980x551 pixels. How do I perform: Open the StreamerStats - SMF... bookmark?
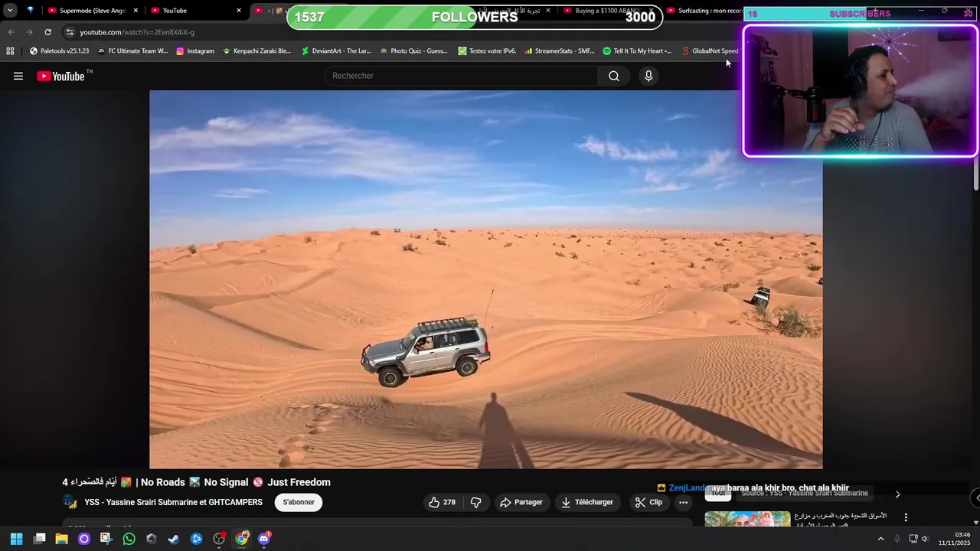point(560,51)
